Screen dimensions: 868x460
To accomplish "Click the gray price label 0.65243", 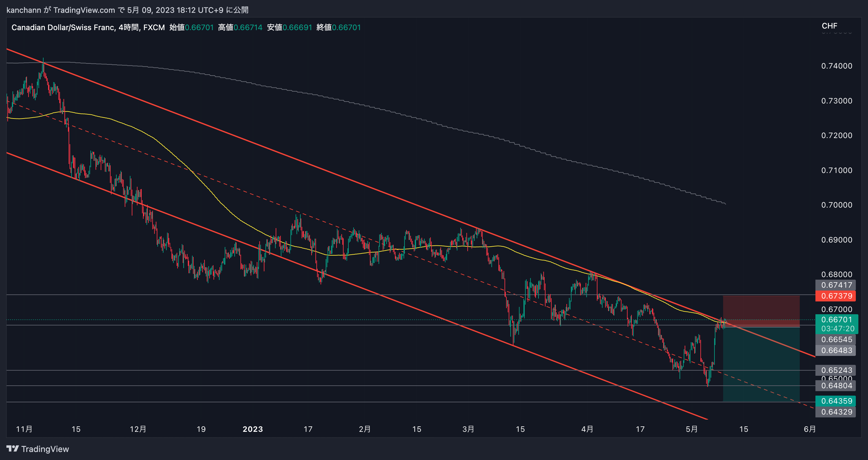I will pyautogui.click(x=835, y=370).
